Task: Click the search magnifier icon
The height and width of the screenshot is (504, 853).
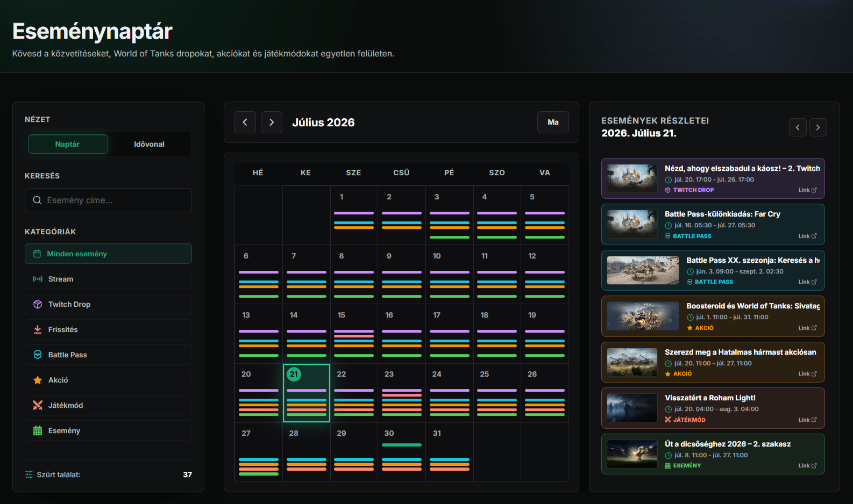Action: point(37,200)
